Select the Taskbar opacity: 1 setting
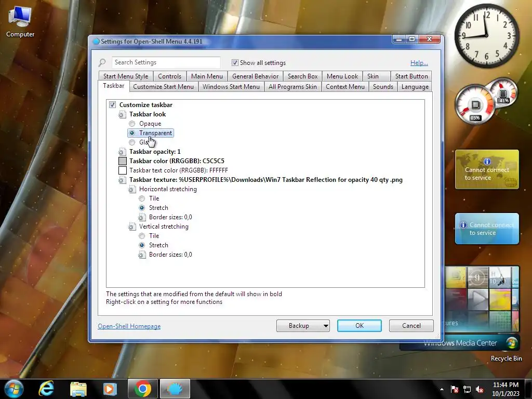The height and width of the screenshot is (399, 532). 155,152
